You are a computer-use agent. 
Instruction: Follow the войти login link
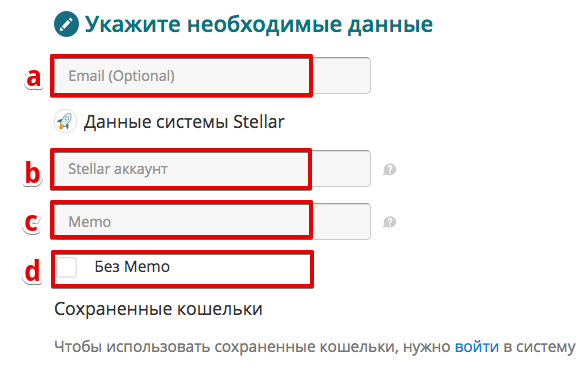pyautogui.click(x=477, y=347)
